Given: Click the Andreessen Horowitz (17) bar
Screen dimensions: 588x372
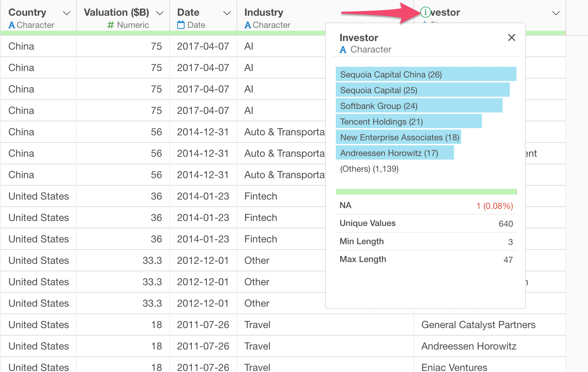Looking at the screenshot, I should click(394, 153).
